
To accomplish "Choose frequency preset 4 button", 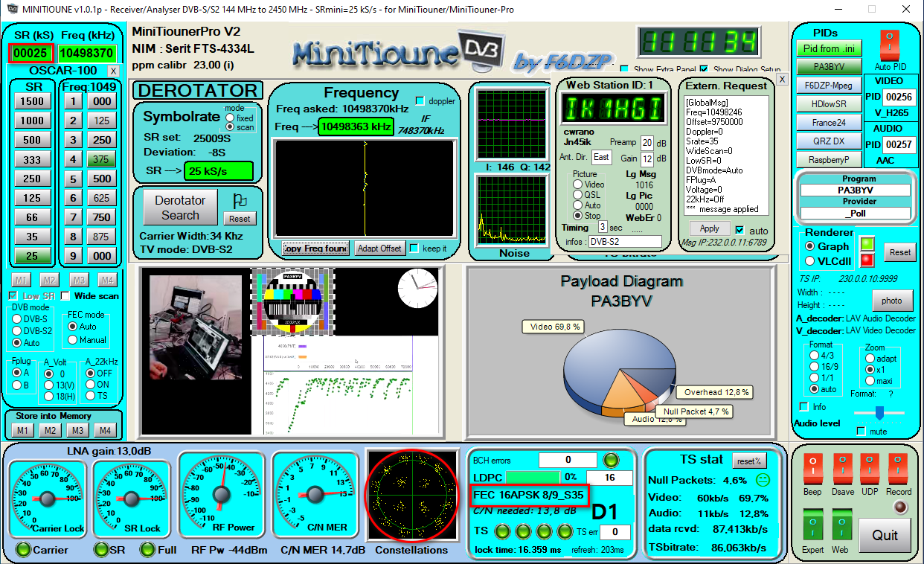I will pyautogui.click(x=72, y=159).
